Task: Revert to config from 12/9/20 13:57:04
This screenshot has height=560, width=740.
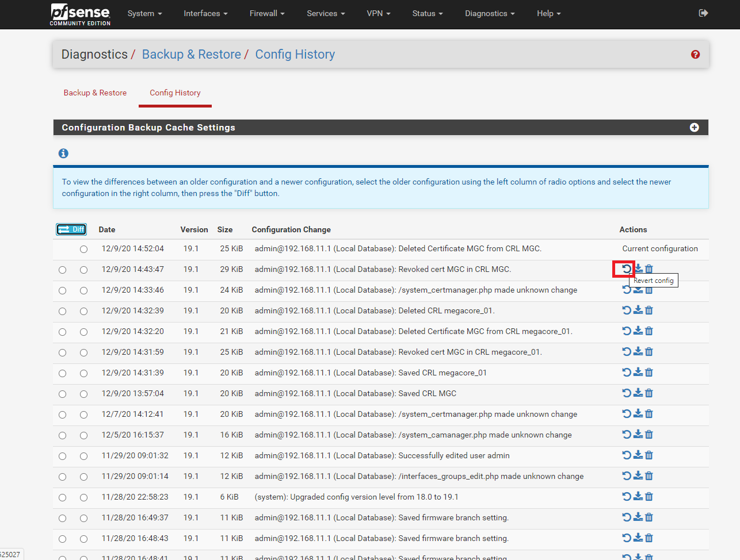Action: 627,393
